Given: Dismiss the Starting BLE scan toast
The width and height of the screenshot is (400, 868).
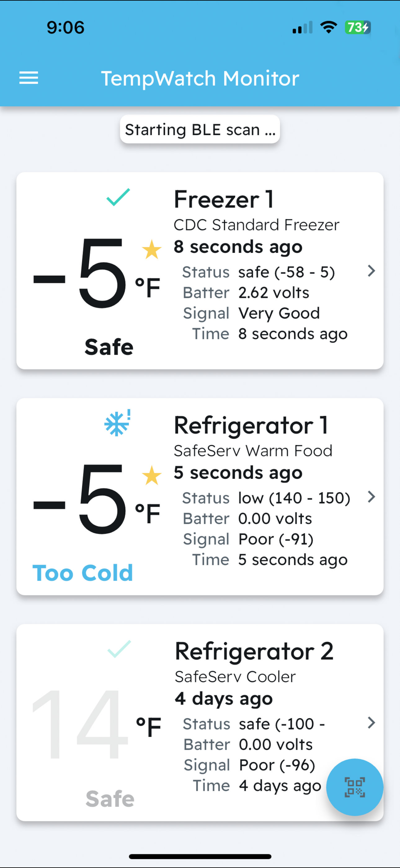Looking at the screenshot, I should click(x=200, y=129).
